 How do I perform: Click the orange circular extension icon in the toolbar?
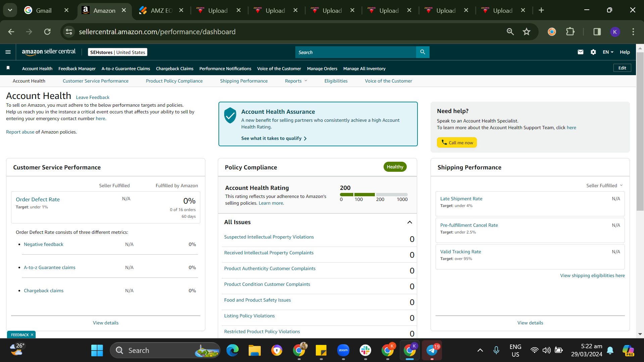552,32
